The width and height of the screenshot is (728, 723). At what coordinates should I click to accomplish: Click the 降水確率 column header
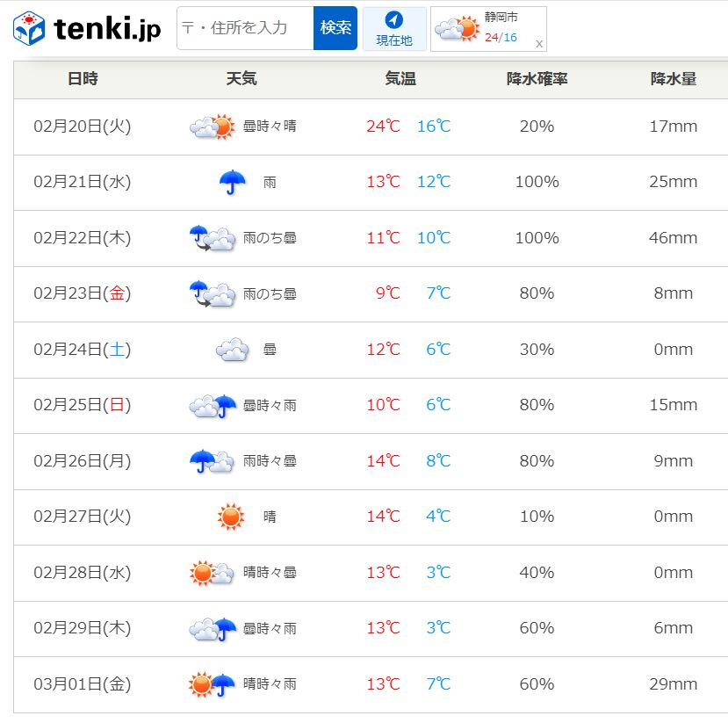click(537, 79)
